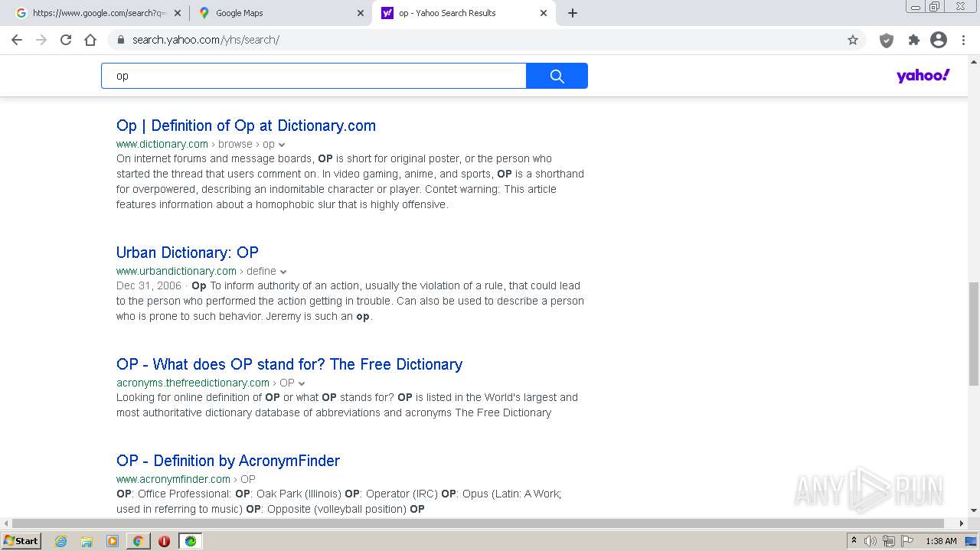980x551 pixels.
Task: Open the browser home page
Action: pos(90,40)
